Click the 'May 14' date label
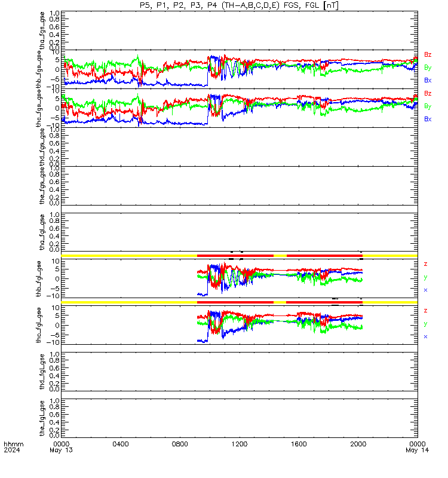 pyautogui.click(x=417, y=451)
